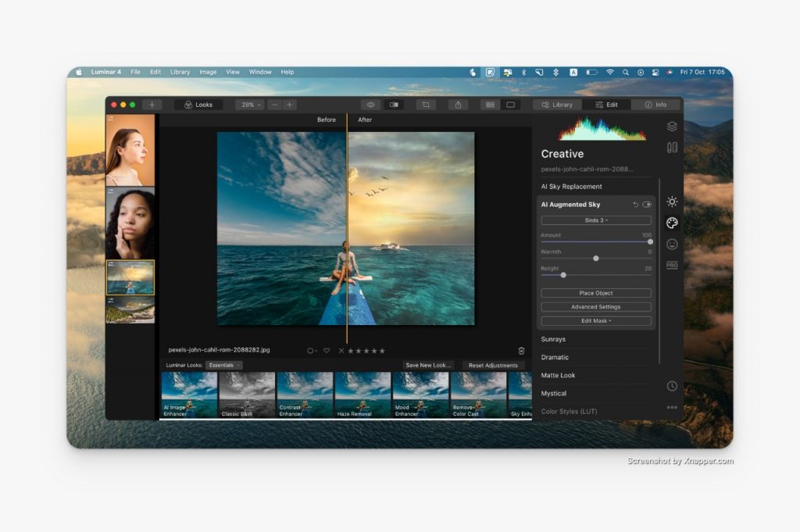800x532 pixels.
Task: Click the Relight slider handle
Action: tap(563, 276)
